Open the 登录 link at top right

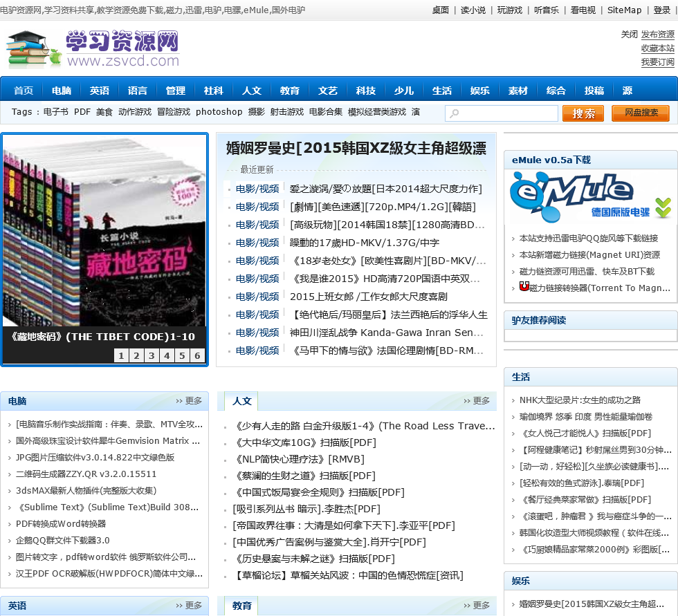(662, 10)
